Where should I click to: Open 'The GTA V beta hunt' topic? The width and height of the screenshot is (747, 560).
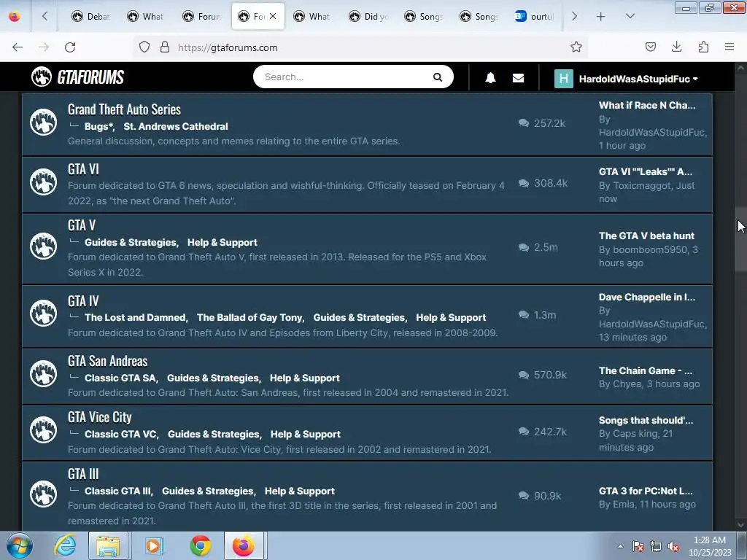click(x=646, y=236)
